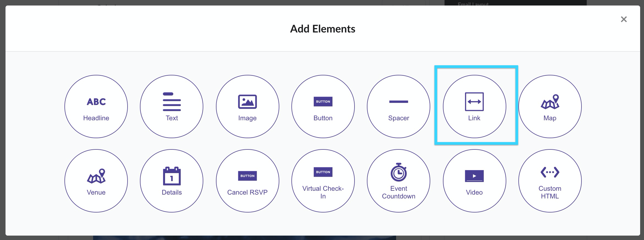Insert the Venue element
This screenshot has height=240, width=644.
(x=96, y=181)
